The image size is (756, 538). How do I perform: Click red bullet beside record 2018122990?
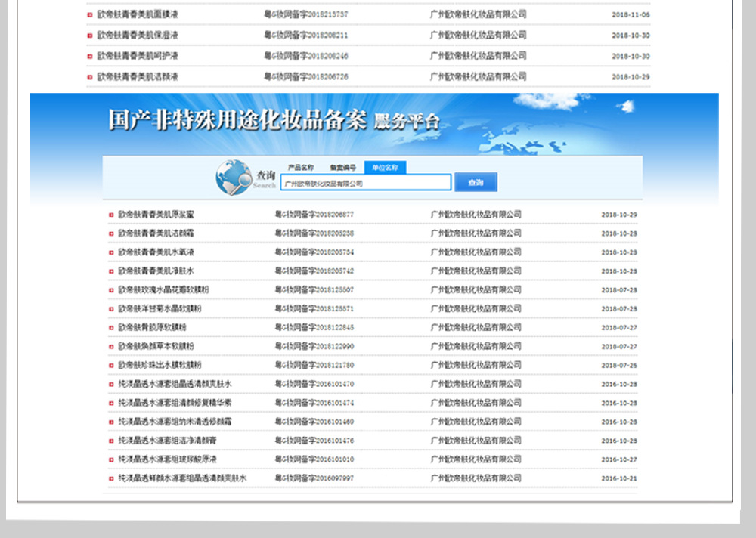111,347
